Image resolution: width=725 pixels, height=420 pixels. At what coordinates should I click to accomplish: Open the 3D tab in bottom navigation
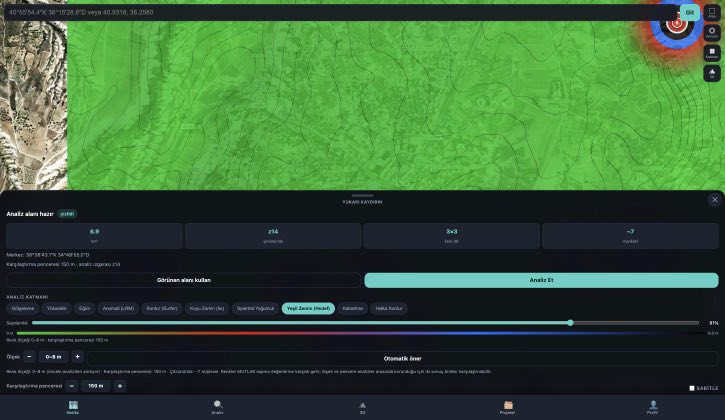point(362,408)
